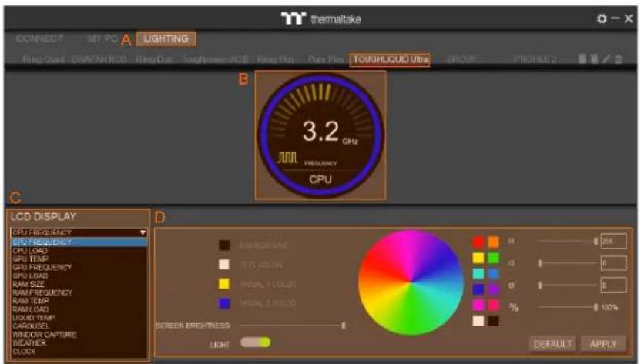This screenshot has width=641, height=364.
Task: Select the Riing Duo device tab
Action: click(x=153, y=60)
